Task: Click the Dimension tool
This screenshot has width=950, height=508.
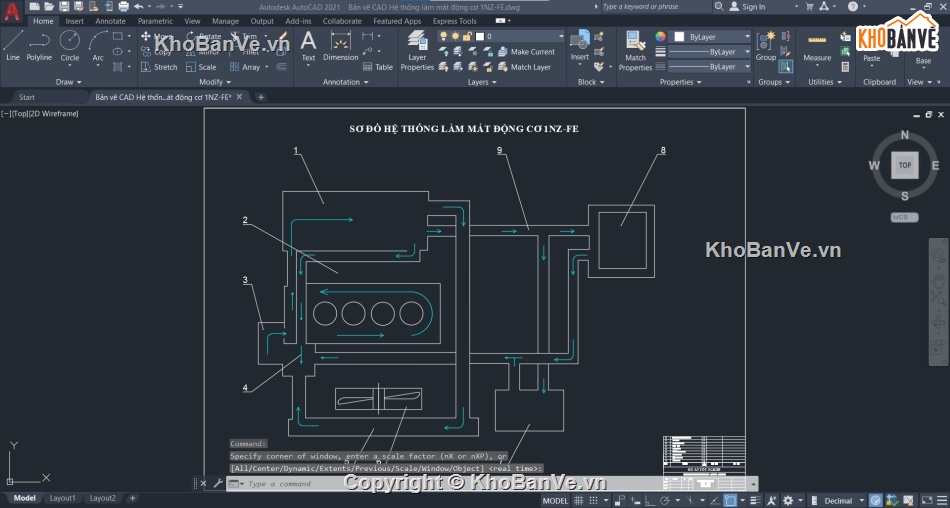Action: [340, 47]
